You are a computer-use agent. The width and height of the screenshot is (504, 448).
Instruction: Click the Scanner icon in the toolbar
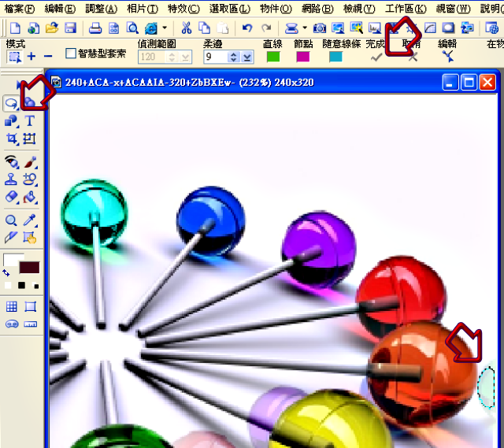pos(291,28)
